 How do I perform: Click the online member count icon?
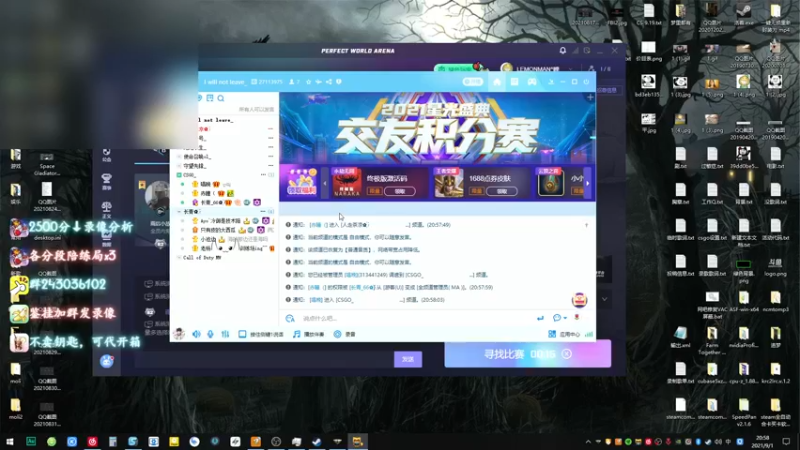point(294,82)
